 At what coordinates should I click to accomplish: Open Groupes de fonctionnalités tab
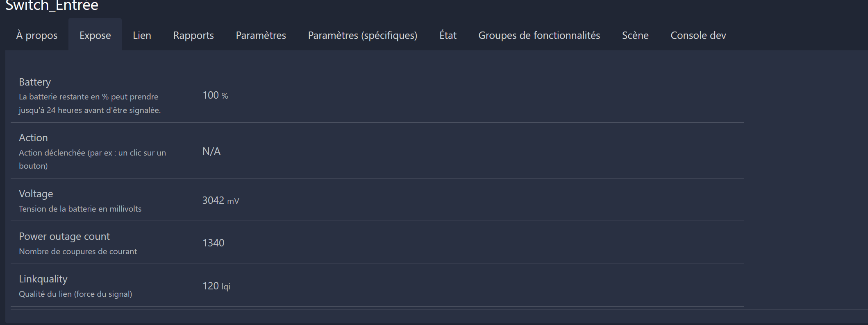pos(539,35)
